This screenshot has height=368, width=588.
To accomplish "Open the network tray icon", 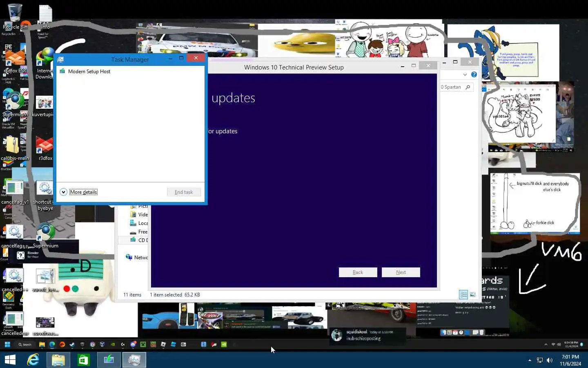I will click(x=540, y=360).
